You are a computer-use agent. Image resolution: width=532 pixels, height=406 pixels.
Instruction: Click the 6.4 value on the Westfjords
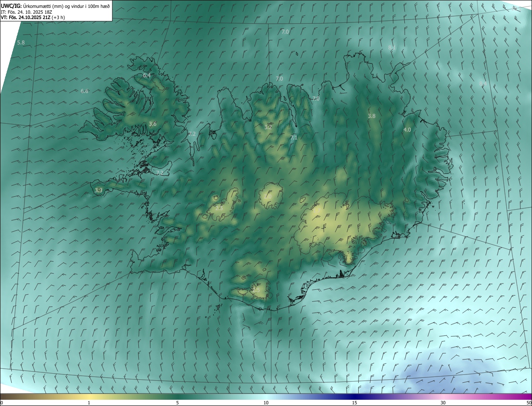147,75
